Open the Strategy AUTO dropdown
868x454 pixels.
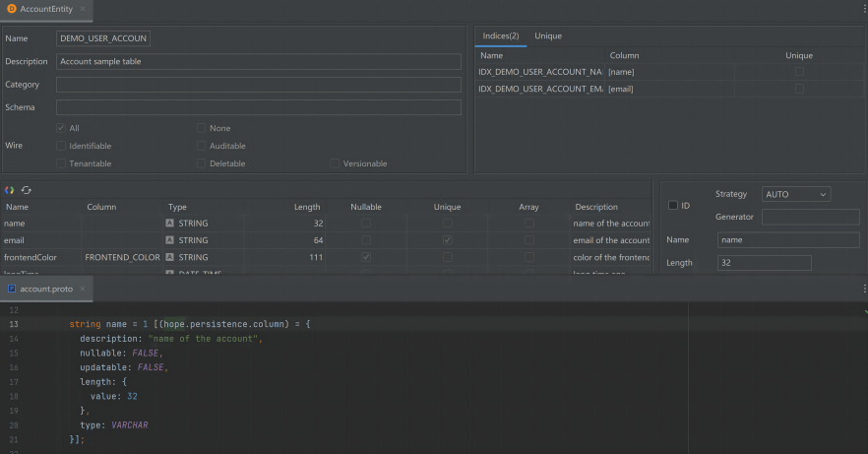pyautogui.click(x=795, y=195)
